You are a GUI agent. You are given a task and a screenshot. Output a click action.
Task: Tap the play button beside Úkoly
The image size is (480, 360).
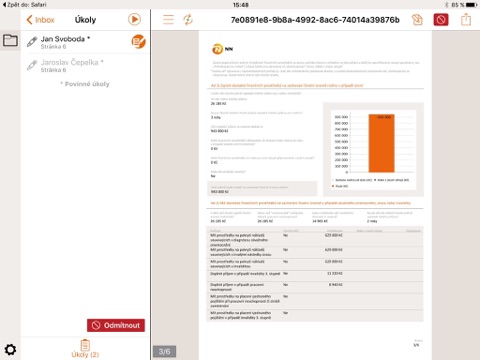[134, 19]
